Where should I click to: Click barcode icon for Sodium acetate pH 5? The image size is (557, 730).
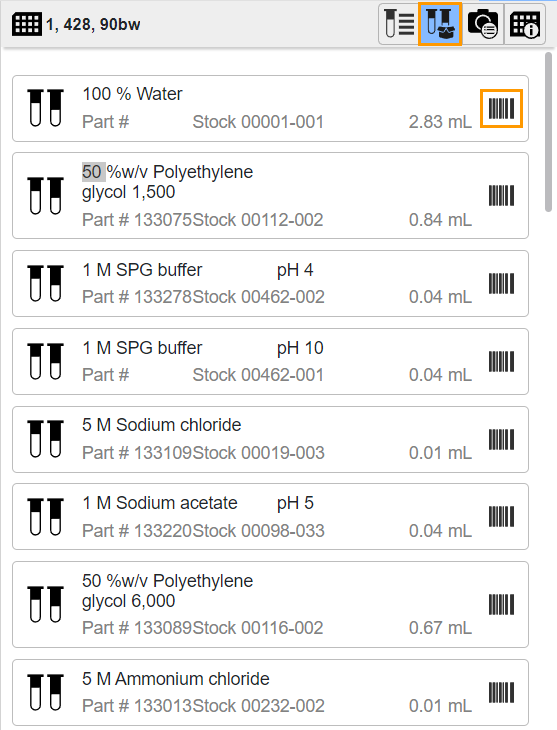pos(502,517)
